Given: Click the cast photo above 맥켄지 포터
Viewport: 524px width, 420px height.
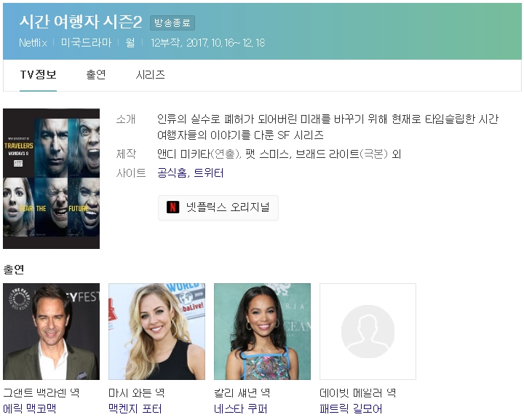Looking at the screenshot, I should [156, 331].
